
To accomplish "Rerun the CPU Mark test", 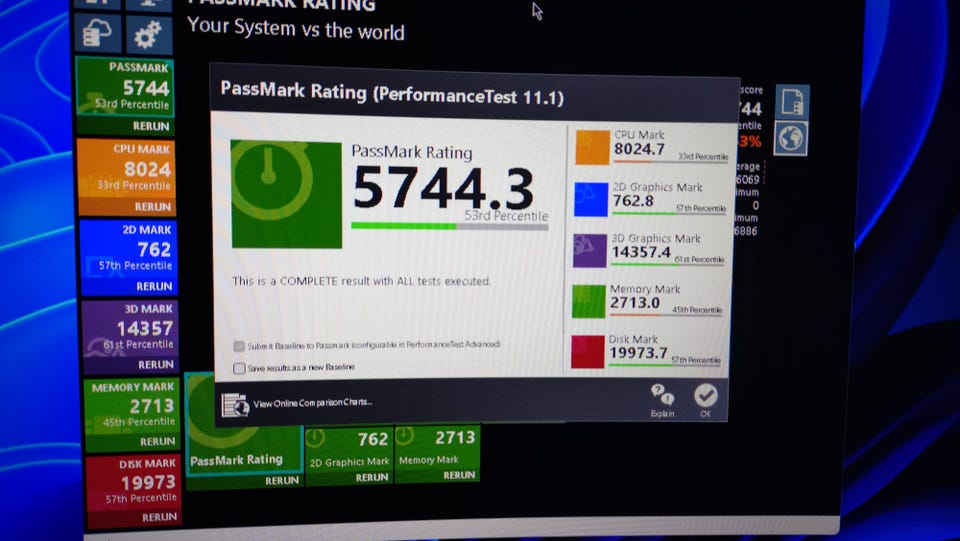I will (152, 207).
